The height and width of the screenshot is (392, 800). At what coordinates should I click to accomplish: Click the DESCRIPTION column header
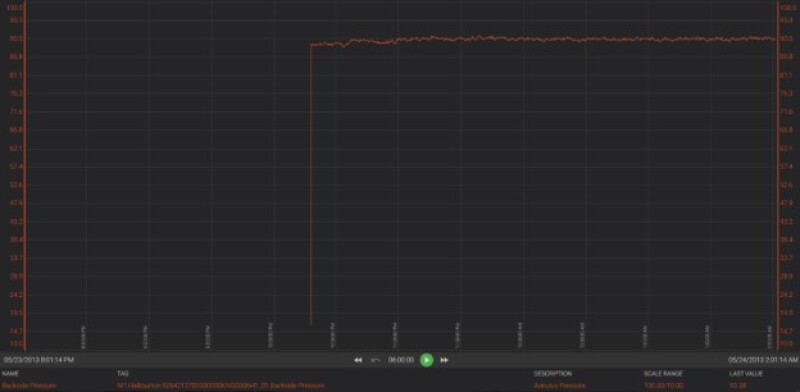[x=553, y=374]
